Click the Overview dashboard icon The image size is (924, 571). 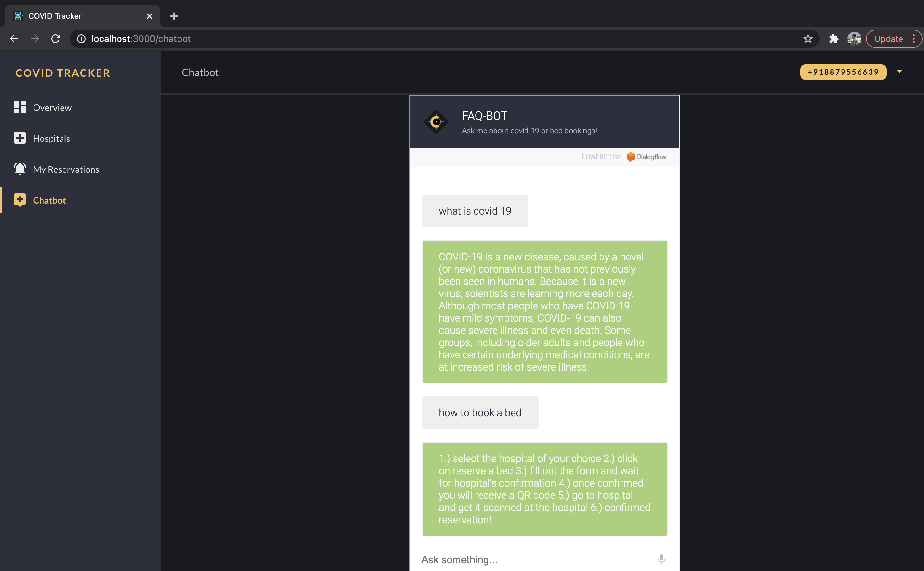[x=20, y=107]
